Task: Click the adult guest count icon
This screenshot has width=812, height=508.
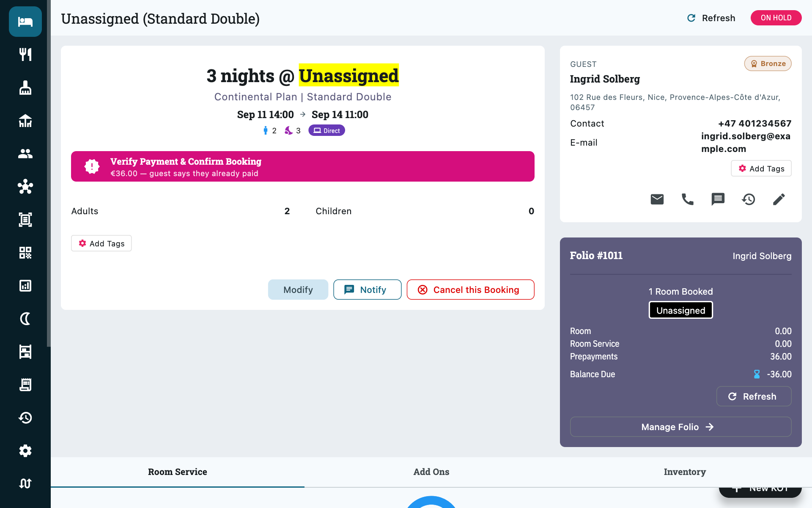Action: point(265,130)
